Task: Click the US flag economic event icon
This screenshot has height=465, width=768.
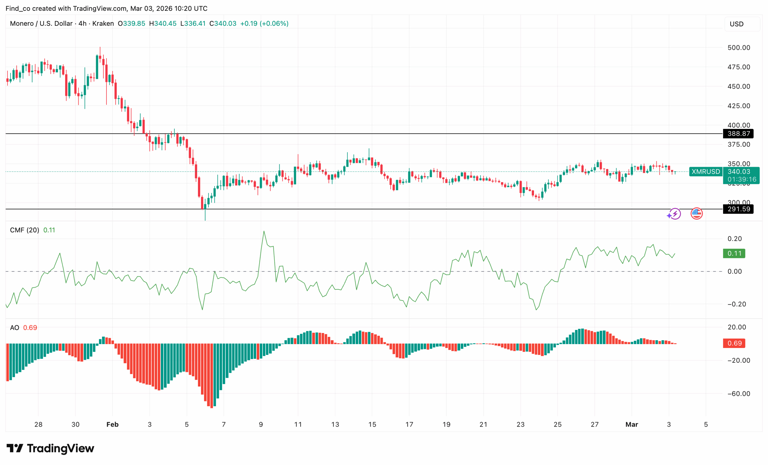Action: (696, 214)
